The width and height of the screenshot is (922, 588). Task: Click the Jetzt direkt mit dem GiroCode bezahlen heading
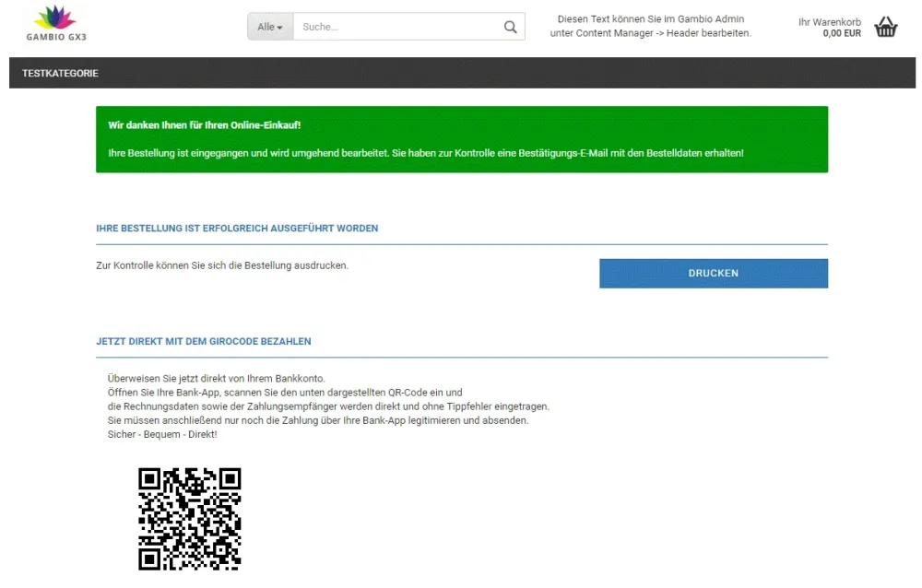(x=204, y=342)
